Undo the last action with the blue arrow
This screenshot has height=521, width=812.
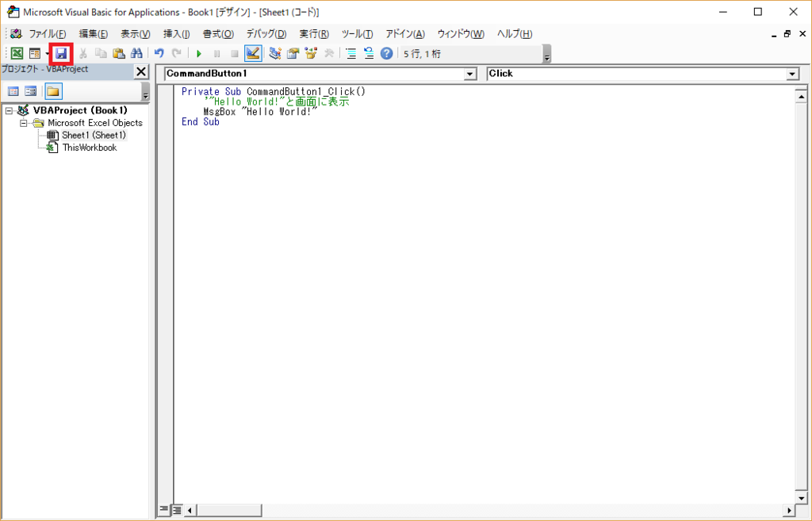[159, 53]
